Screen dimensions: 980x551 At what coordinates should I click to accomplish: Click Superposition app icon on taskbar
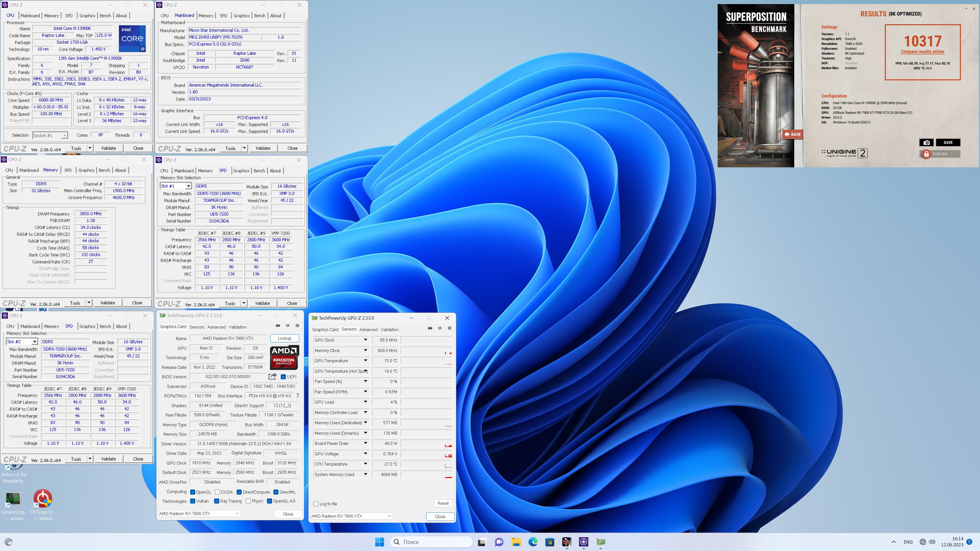click(567, 542)
